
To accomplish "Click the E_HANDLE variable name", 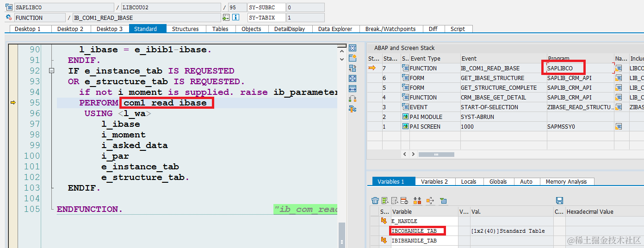I will click(404, 221).
